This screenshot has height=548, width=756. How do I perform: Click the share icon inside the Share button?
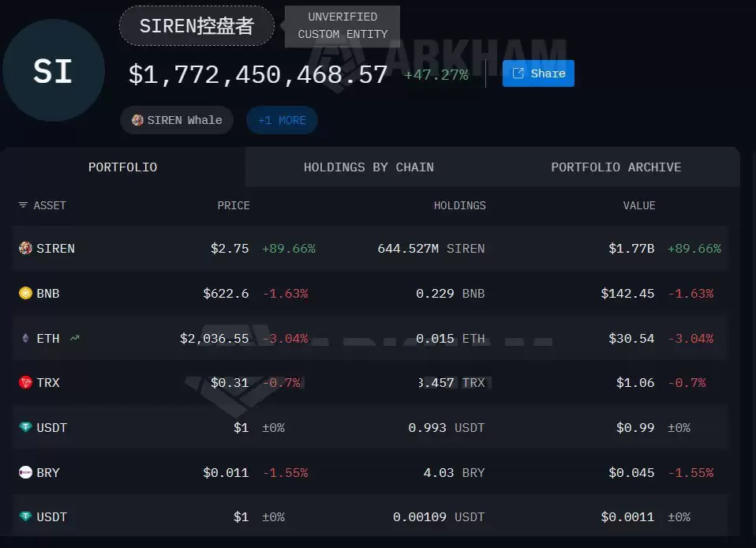(x=518, y=73)
